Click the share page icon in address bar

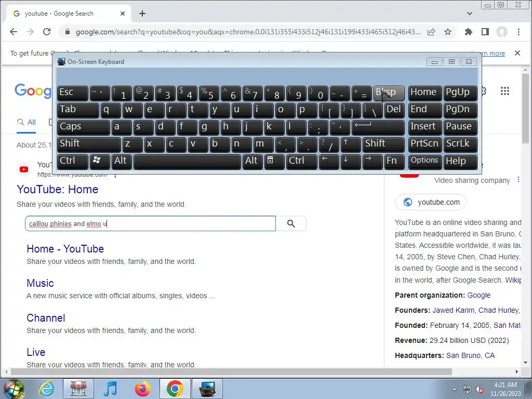pos(431,32)
